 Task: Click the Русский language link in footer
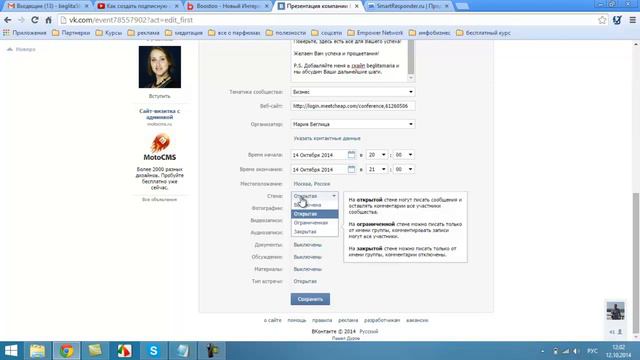pyautogui.click(x=369, y=331)
